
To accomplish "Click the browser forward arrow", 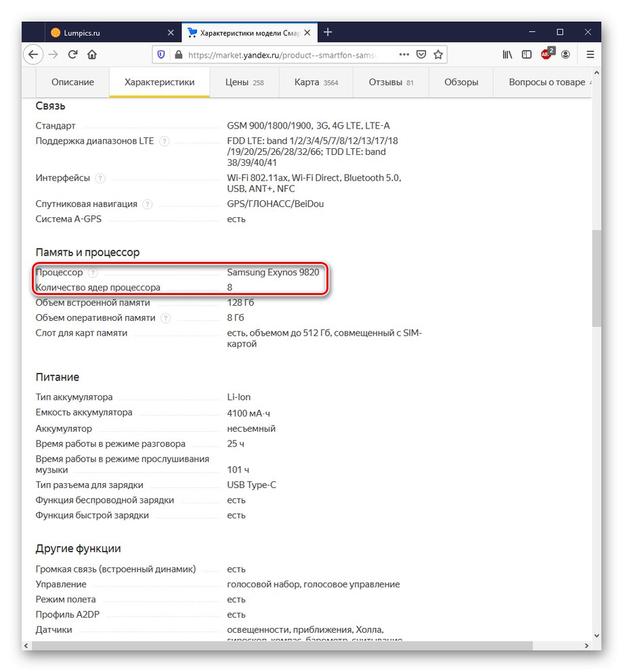I will tap(53, 54).
